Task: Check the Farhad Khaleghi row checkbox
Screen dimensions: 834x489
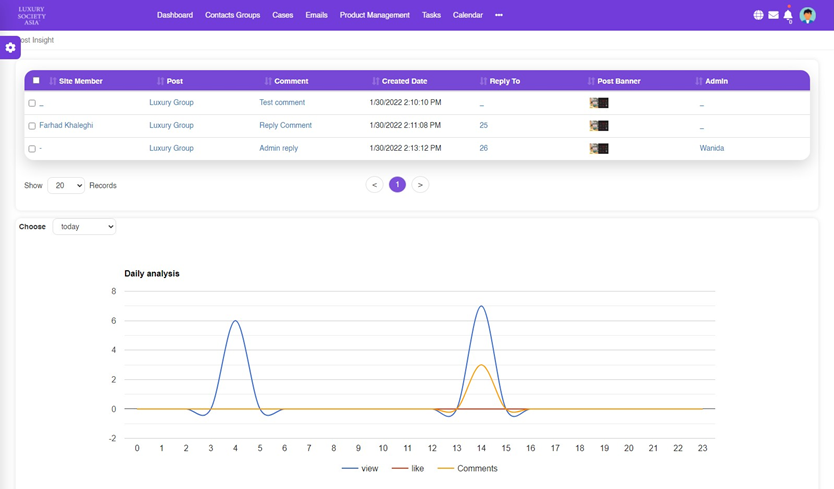Action: coord(32,126)
